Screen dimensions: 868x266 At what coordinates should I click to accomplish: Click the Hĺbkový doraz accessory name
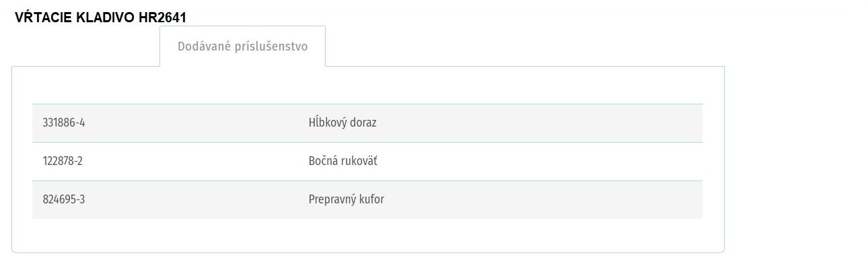[342, 123]
